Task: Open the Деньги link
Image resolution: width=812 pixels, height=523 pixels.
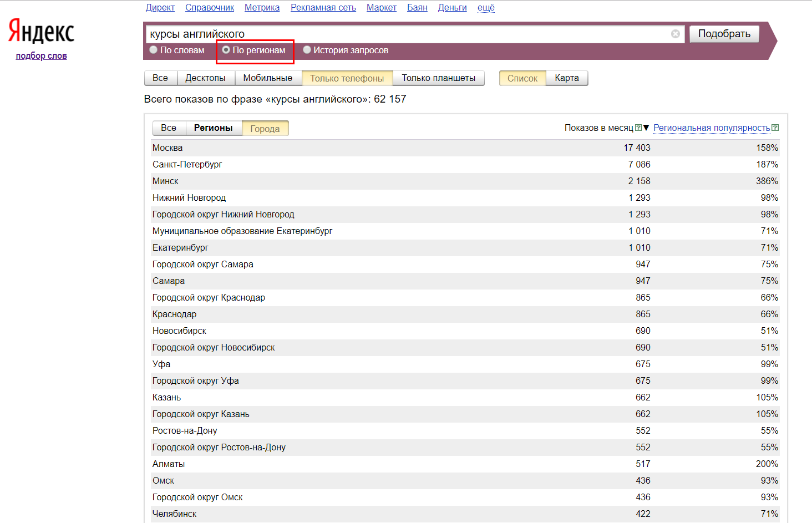Action: [x=453, y=7]
